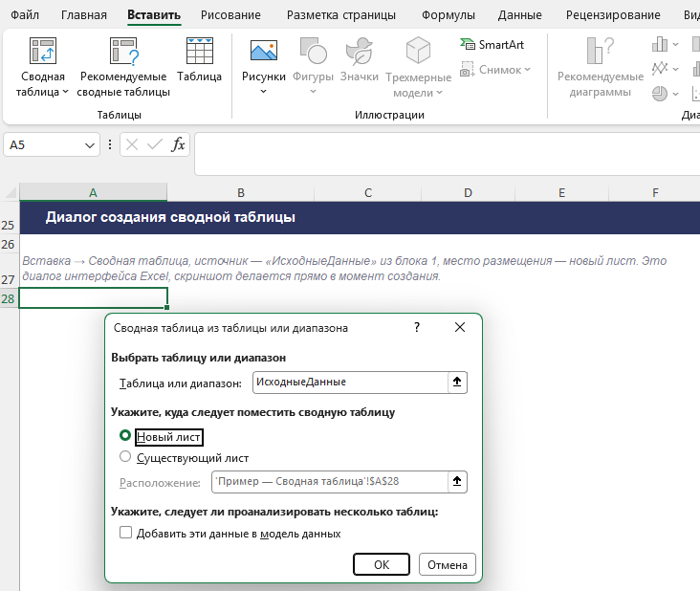The image size is (700, 591).
Task: Open Рекомендуемые диаграммы recommended charts
Action: [x=601, y=68]
